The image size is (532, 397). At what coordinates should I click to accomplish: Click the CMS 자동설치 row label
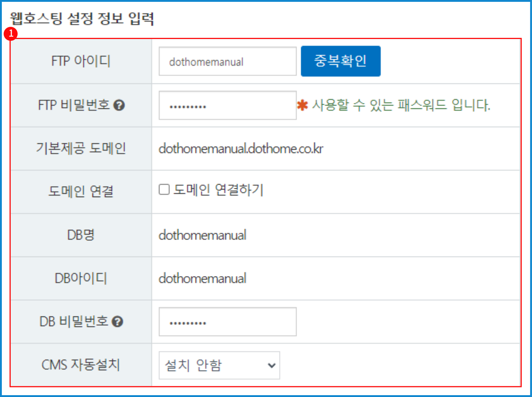(x=81, y=365)
